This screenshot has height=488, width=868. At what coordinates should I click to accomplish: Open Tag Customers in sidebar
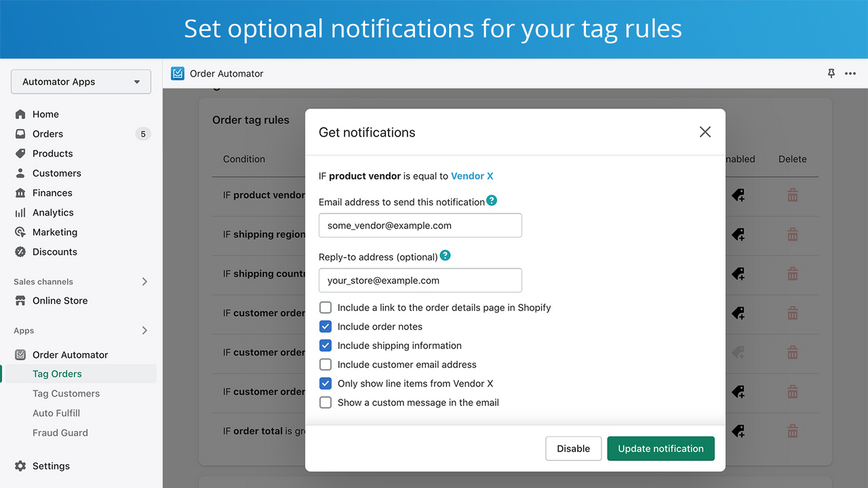point(66,393)
